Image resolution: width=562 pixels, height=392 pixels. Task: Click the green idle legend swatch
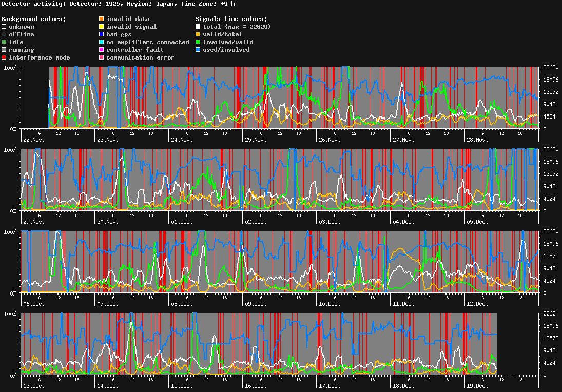pyautogui.click(x=4, y=42)
